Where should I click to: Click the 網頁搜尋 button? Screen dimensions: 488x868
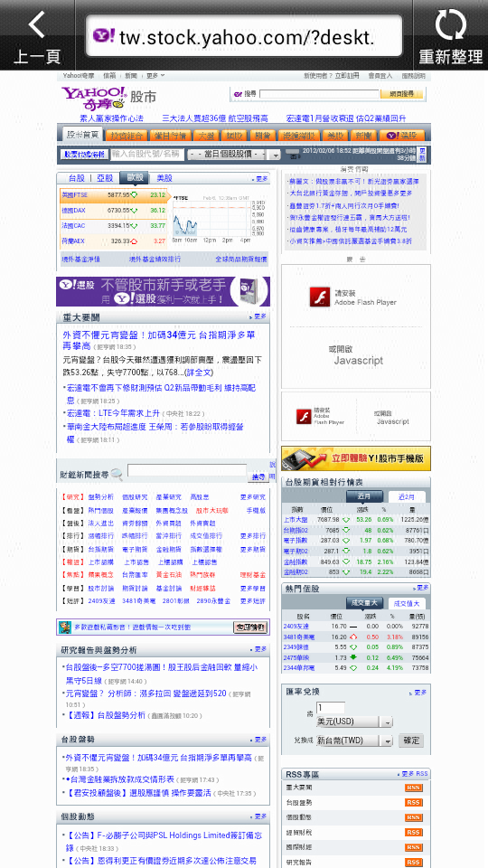[x=402, y=94]
